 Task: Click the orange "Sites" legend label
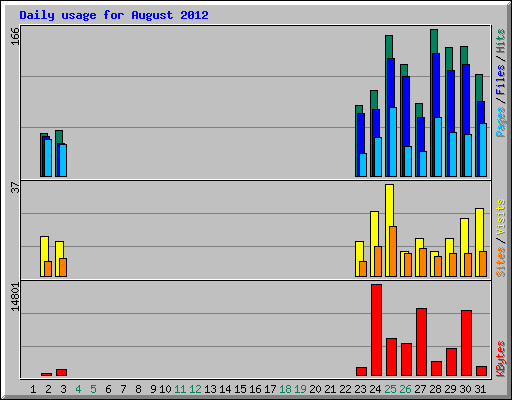click(x=501, y=262)
